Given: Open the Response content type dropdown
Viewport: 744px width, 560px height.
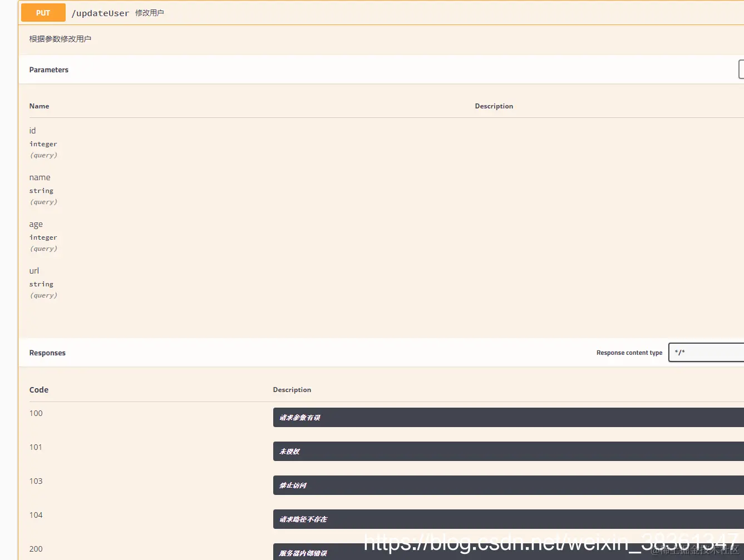Looking at the screenshot, I should pyautogui.click(x=706, y=353).
